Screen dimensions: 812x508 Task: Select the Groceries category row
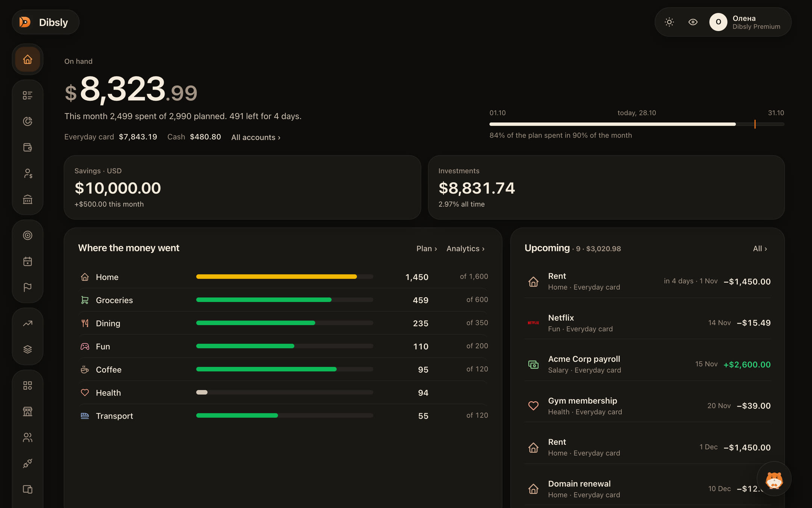click(283, 300)
